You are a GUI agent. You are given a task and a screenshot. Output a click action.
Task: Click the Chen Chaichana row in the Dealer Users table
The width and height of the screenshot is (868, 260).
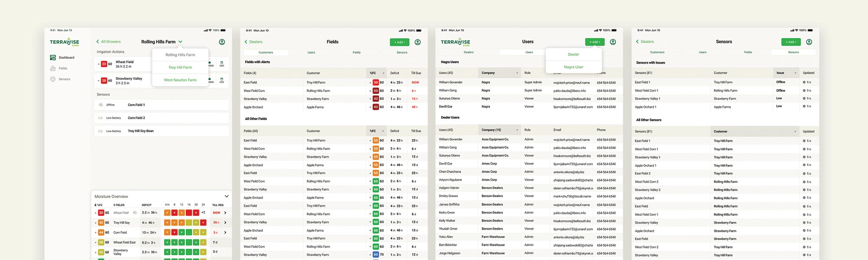[529, 172]
